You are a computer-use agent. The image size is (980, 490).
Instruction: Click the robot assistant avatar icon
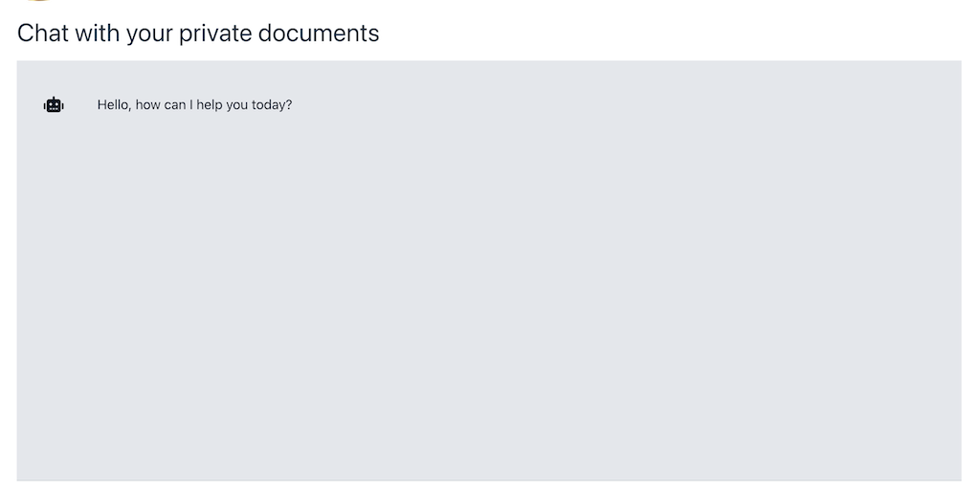click(54, 105)
